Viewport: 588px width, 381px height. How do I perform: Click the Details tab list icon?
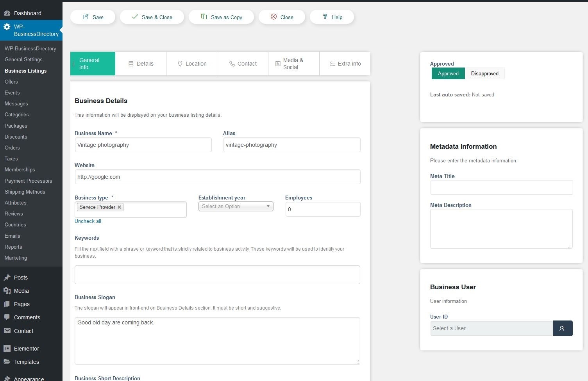click(x=131, y=64)
